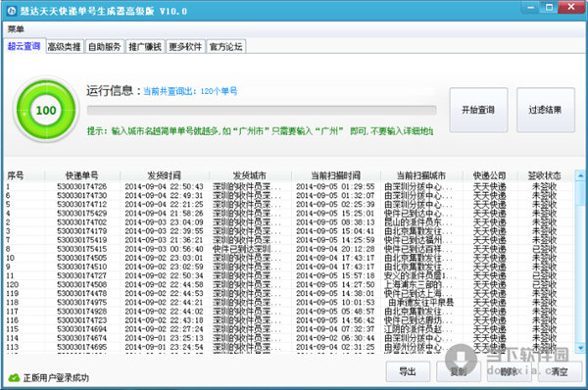Viewport: 588px width, 390px height.
Task: Select tracking number 530030174702
Action: 81,222
